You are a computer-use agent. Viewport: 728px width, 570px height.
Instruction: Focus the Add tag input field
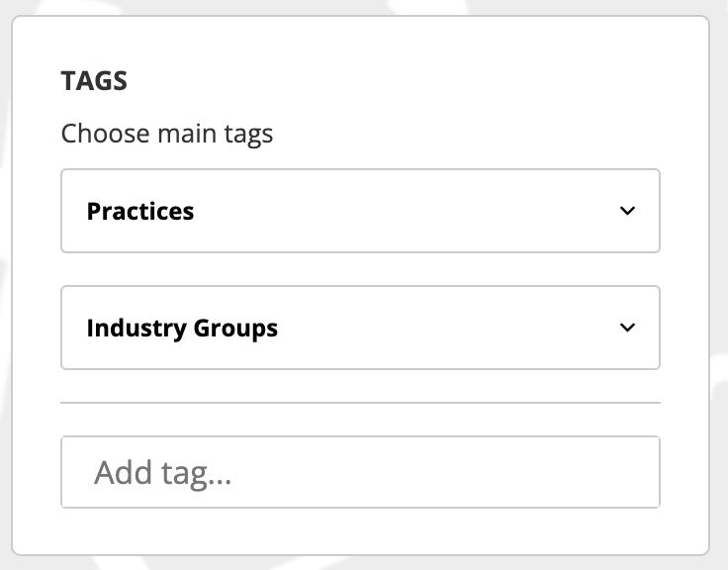tap(360, 473)
